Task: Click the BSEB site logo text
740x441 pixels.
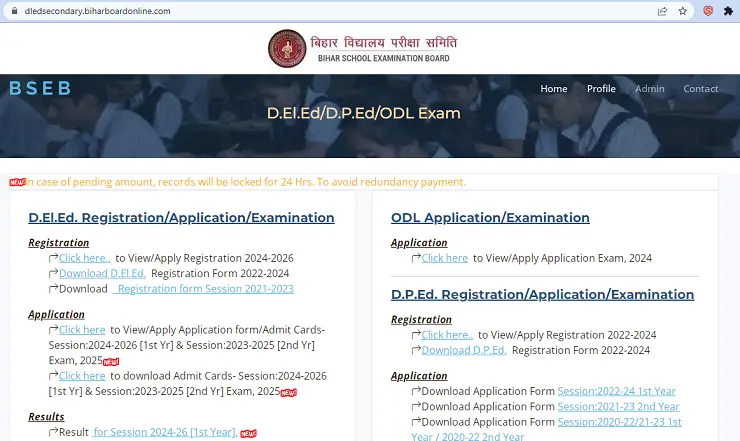Action: [x=40, y=88]
